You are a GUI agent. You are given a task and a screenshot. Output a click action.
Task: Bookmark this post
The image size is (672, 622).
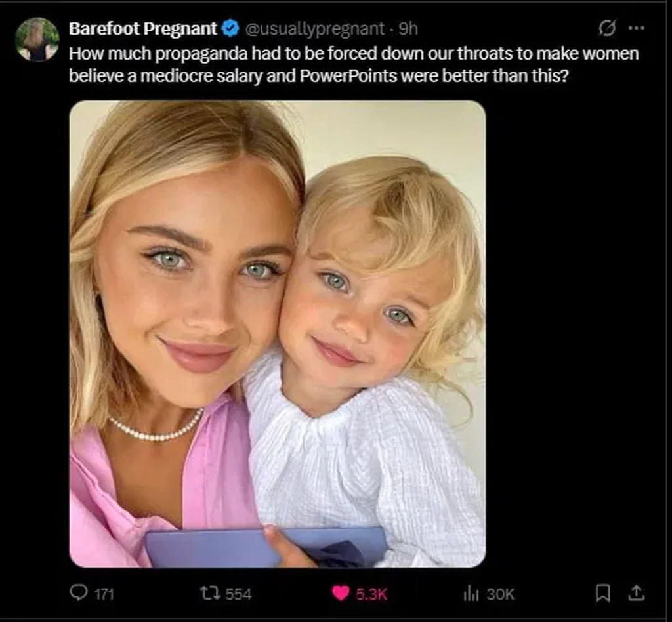click(x=602, y=593)
